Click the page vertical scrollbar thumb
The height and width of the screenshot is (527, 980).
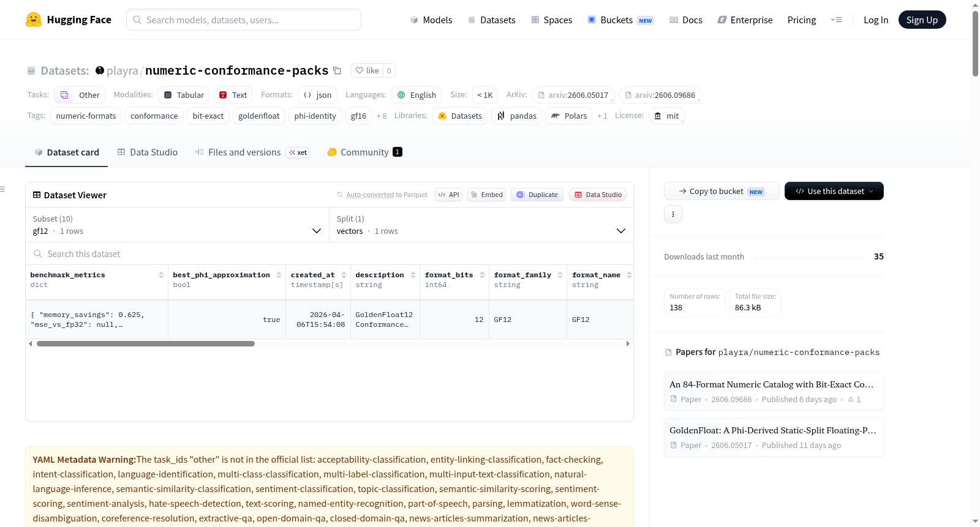[975, 43]
